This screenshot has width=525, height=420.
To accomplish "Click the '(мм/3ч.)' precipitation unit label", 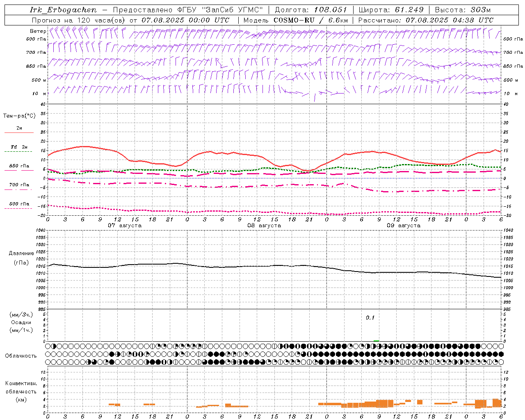I will click(21, 315).
